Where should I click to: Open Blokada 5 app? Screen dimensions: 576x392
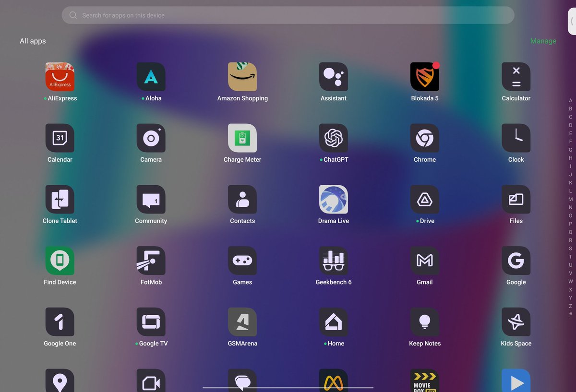(425, 77)
